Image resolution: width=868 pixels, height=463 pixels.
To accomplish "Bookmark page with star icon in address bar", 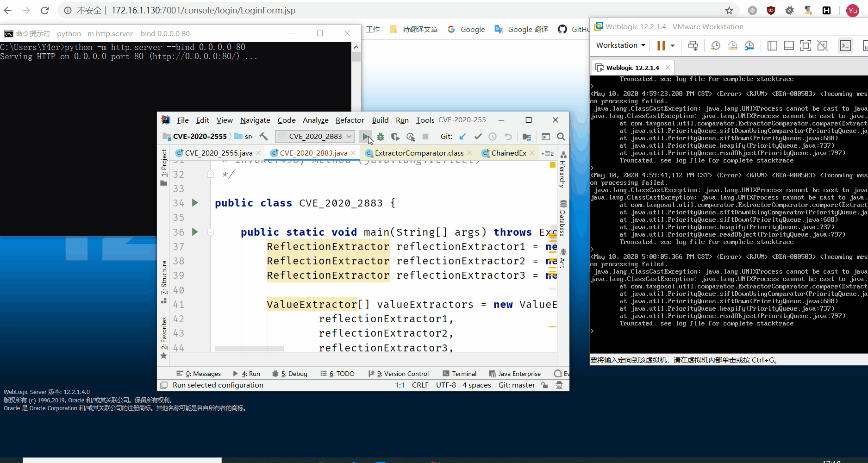I will tap(729, 11).
